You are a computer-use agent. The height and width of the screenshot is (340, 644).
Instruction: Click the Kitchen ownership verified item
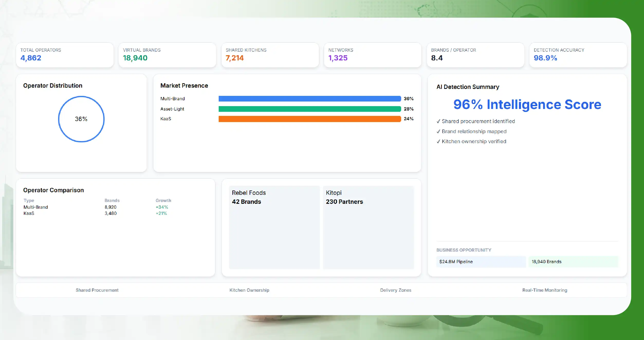471,141
